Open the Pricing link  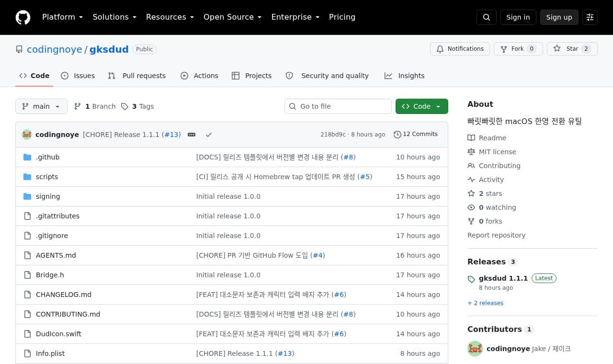[x=342, y=17]
